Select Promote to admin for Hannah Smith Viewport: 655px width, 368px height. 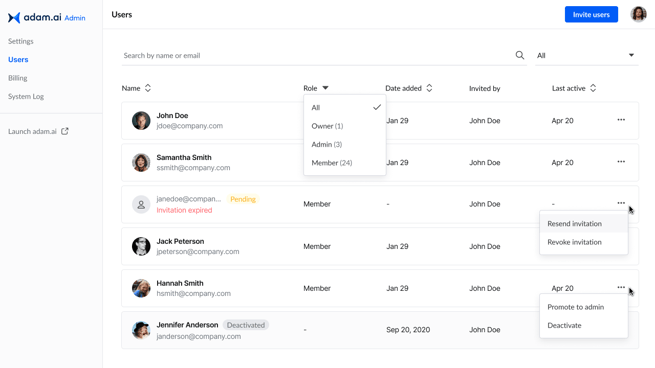(584, 307)
